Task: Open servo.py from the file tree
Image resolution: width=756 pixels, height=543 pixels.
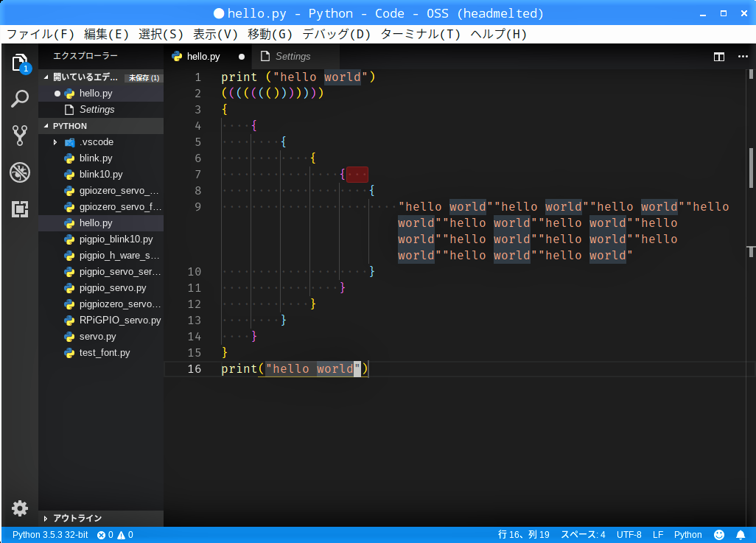Action: pyautogui.click(x=101, y=337)
